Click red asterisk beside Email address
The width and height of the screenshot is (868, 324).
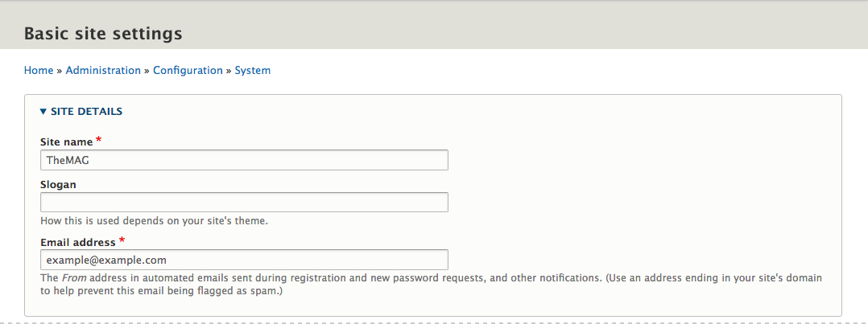122,240
